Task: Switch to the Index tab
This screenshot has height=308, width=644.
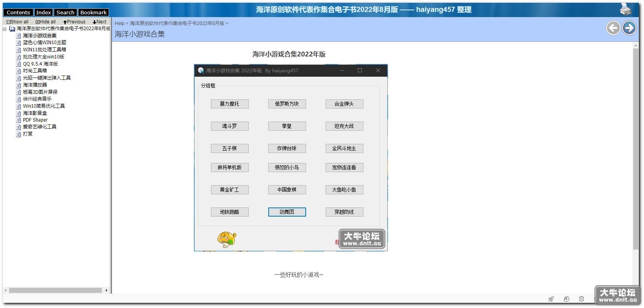Action: [x=43, y=13]
